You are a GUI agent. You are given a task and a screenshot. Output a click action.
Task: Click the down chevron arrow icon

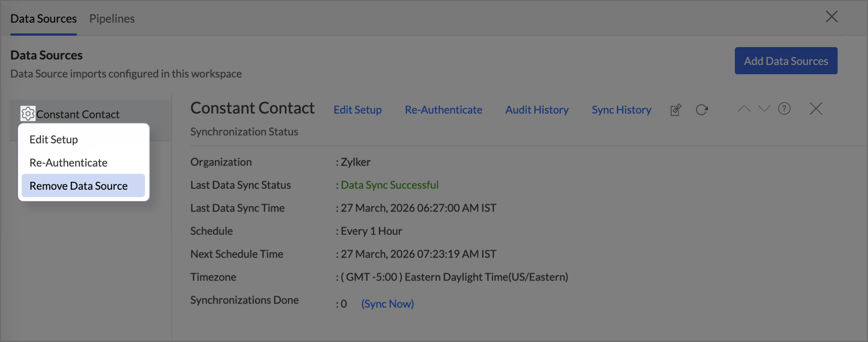click(764, 109)
